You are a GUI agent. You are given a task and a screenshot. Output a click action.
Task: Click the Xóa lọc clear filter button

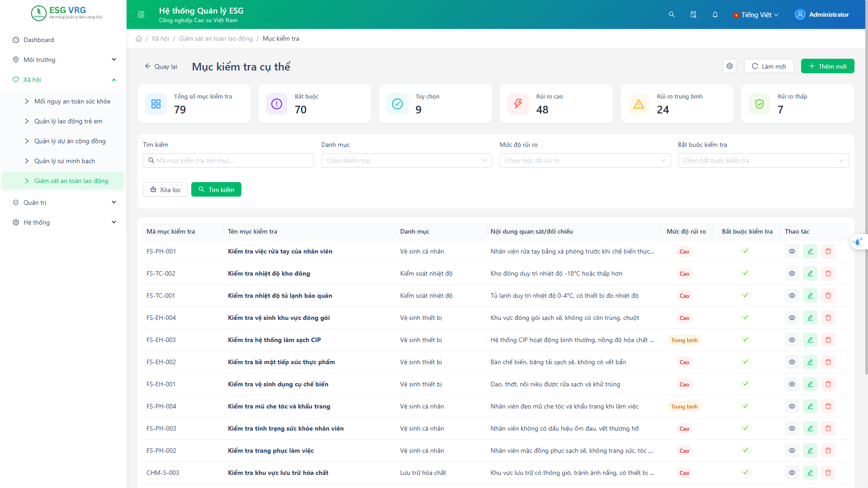[x=165, y=189]
